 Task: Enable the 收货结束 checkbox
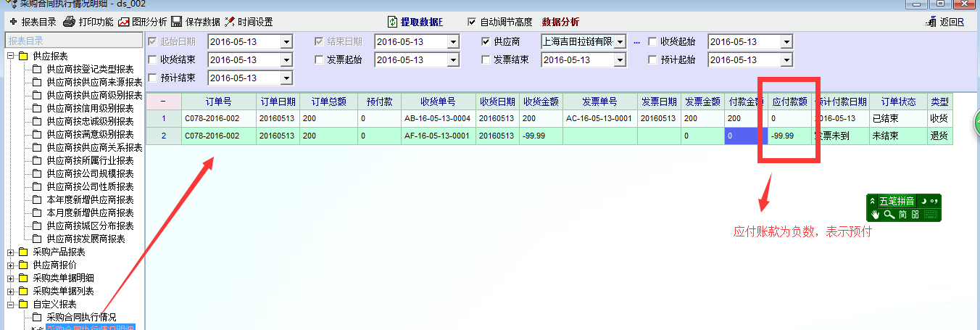click(152, 59)
